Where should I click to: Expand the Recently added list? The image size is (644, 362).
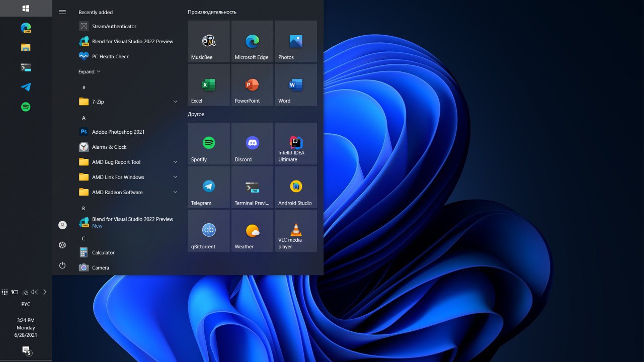(x=89, y=71)
